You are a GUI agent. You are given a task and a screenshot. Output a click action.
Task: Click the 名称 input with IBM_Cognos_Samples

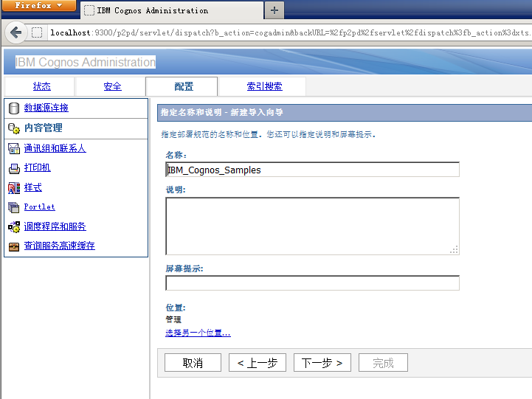312,170
